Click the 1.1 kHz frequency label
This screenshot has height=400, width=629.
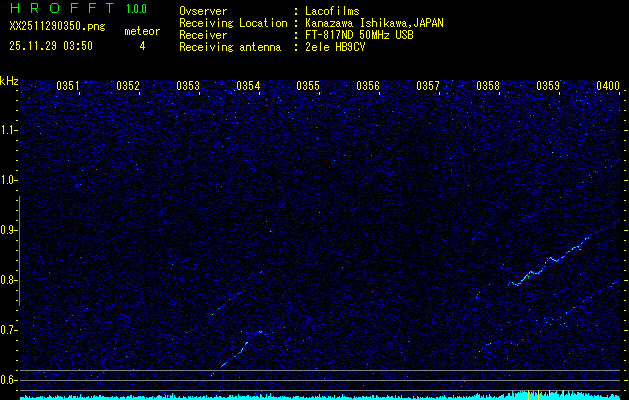(9, 129)
